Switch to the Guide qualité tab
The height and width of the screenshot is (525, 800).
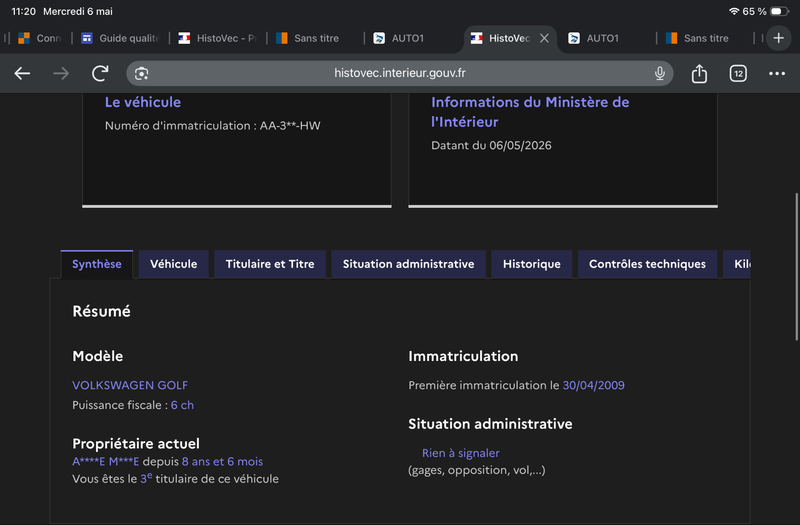pos(120,38)
